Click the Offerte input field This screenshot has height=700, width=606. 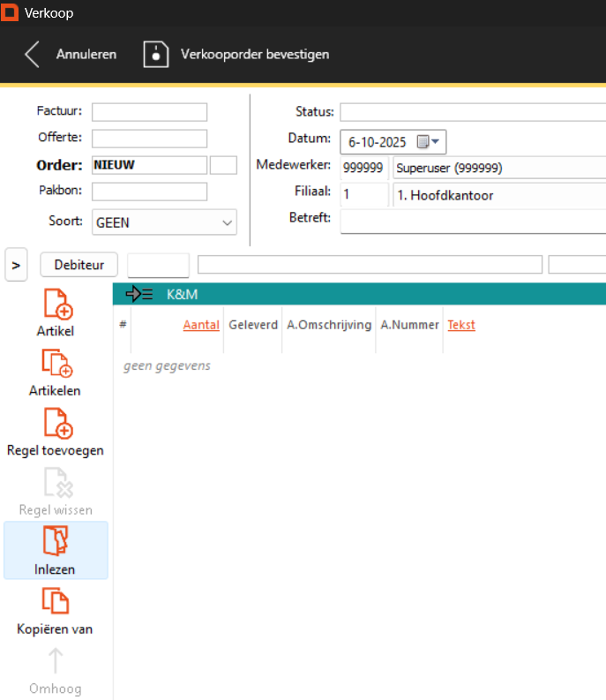149,139
